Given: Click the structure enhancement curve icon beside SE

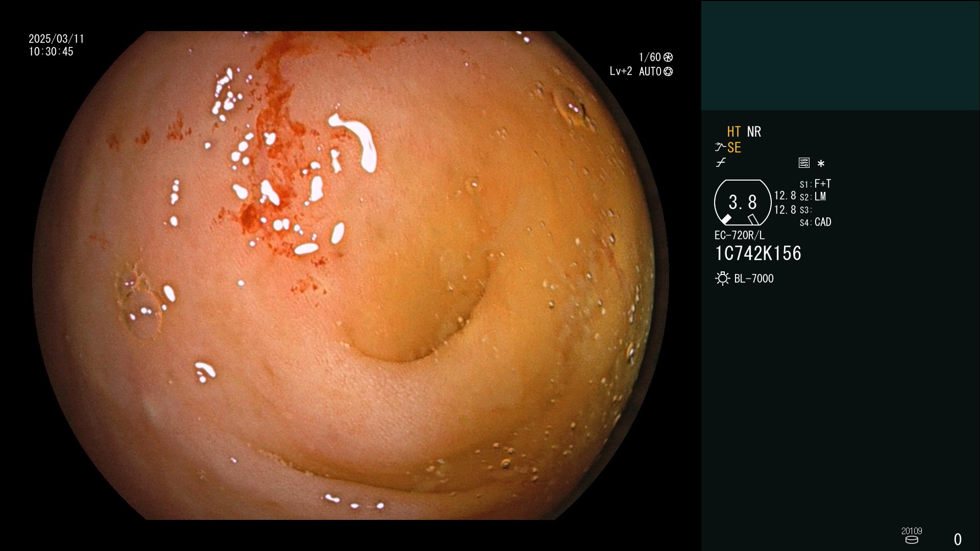Looking at the screenshot, I should (x=720, y=147).
